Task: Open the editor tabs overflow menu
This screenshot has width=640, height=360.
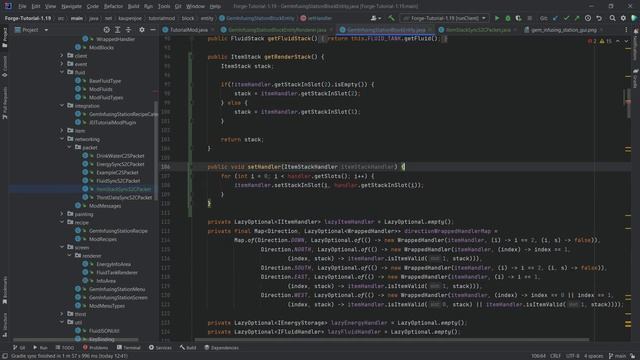Action: pos(626,30)
